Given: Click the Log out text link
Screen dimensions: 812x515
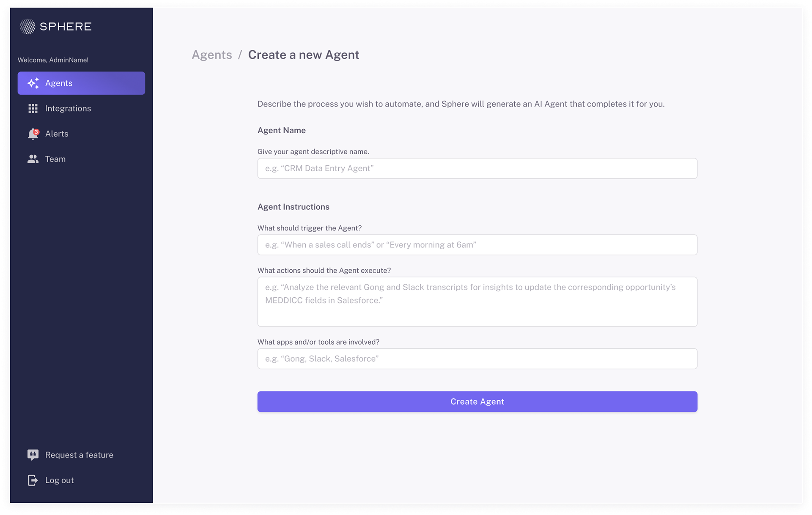Looking at the screenshot, I should pyautogui.click(x=59, y=480).
